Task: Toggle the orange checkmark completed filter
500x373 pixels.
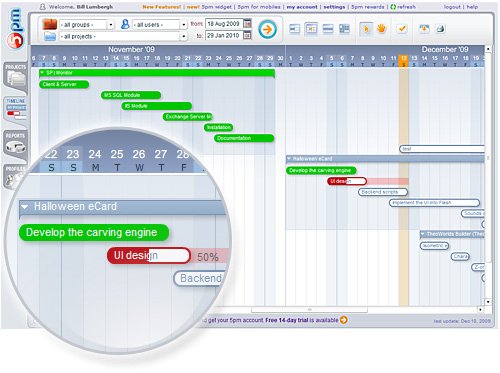Action: pyautogui.click(x=402, y=29)
